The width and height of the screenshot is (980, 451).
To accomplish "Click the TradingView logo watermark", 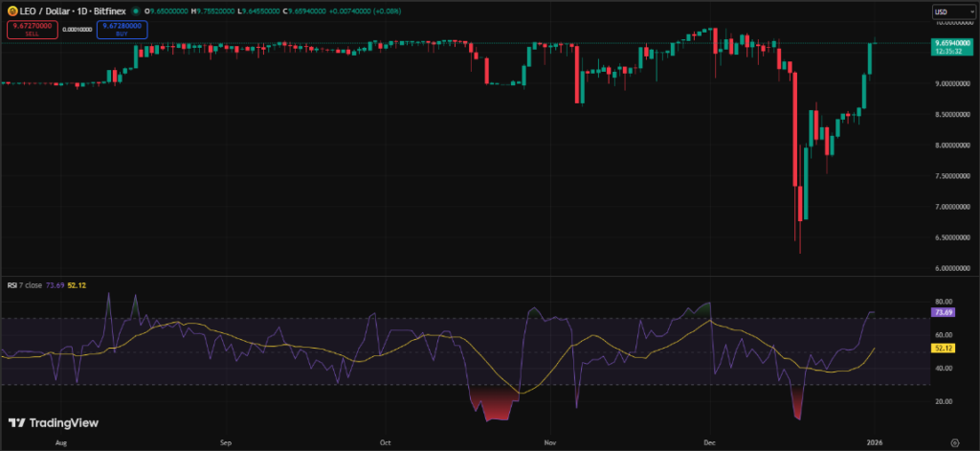I will coord(54,423).
